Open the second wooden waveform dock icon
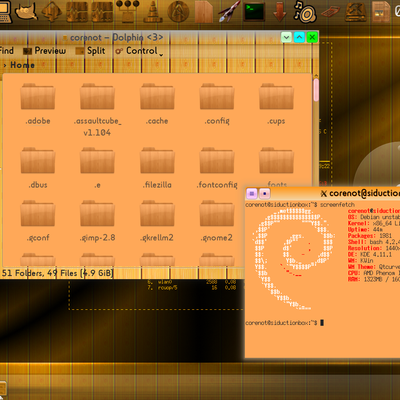 (x=102, y=12)
